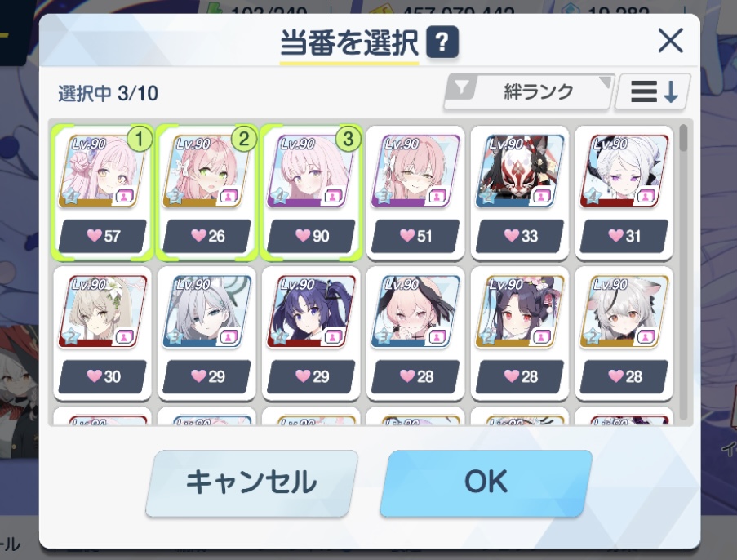Select the black-haired red-eyed student bond 28

[520, 333]
